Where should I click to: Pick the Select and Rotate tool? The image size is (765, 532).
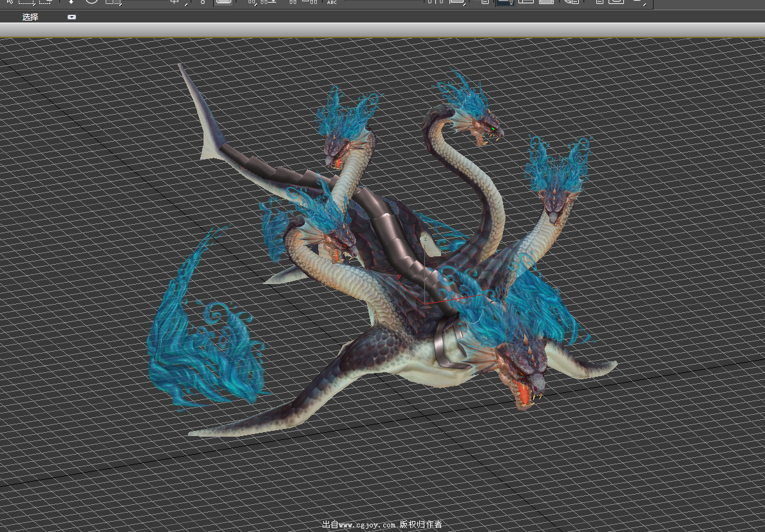click(91, 2)
